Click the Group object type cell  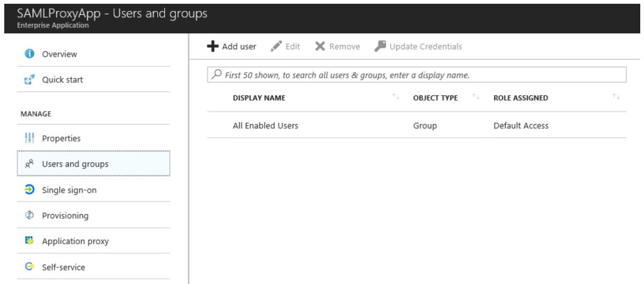coord(425,126)
